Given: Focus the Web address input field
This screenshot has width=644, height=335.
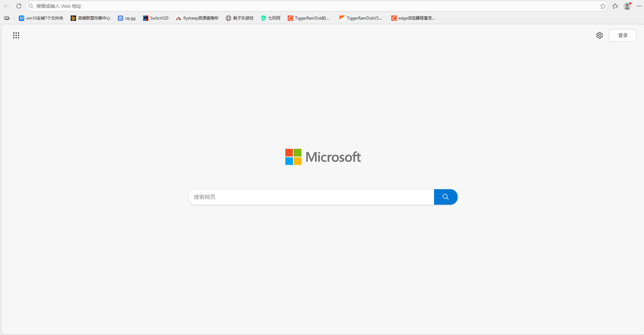Looking at the screenshot, I should pyautogui.click(x=316, y=6).
